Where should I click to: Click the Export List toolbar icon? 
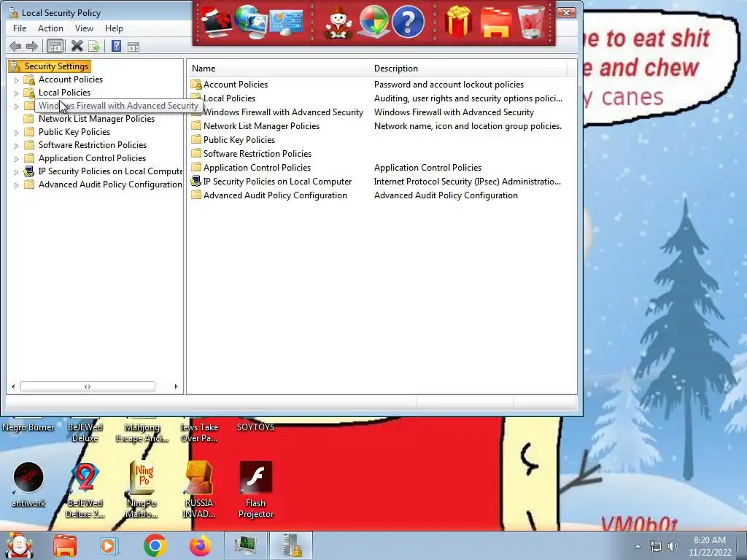[x=94, y=46]
